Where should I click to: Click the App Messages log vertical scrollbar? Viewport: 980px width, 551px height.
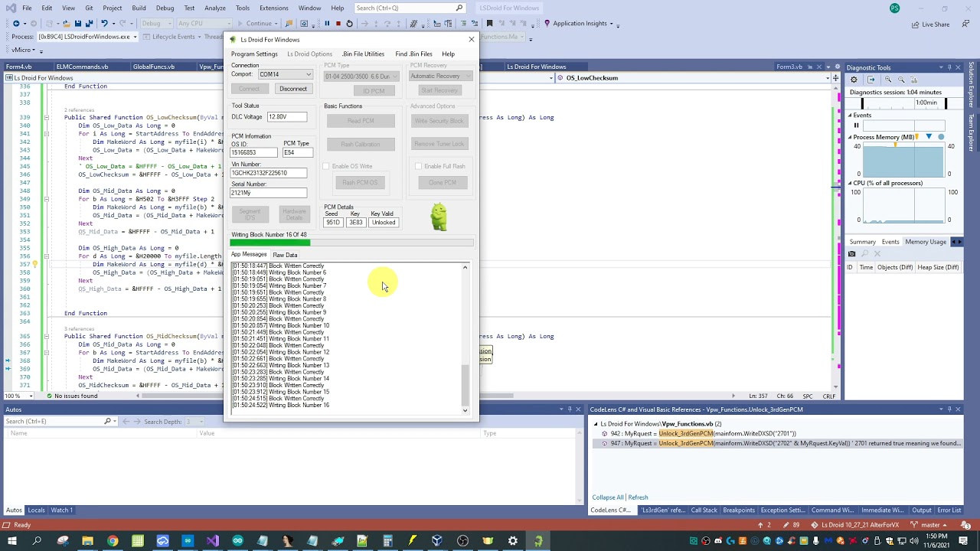[465, 383]
